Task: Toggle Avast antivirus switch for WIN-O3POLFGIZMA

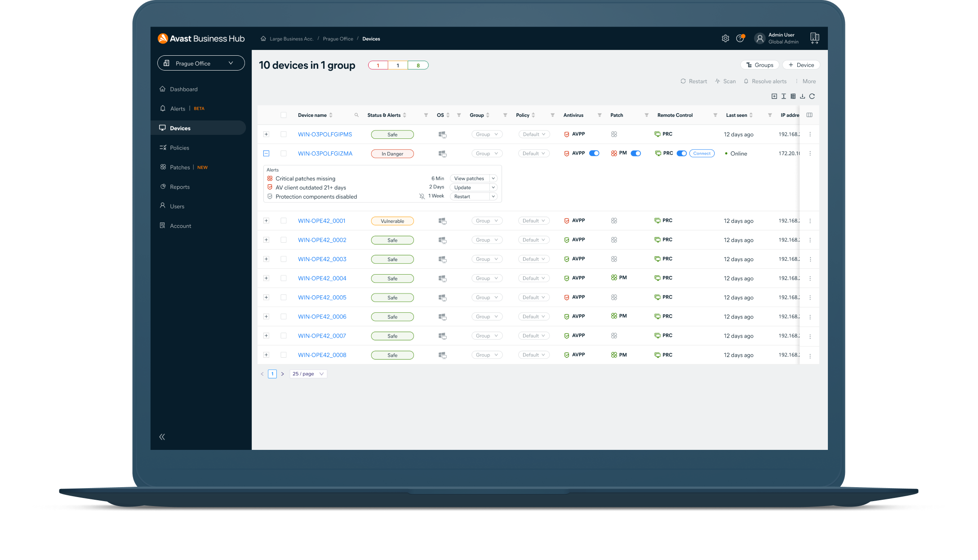Action: pyautogui.click(x=594, y=154)
